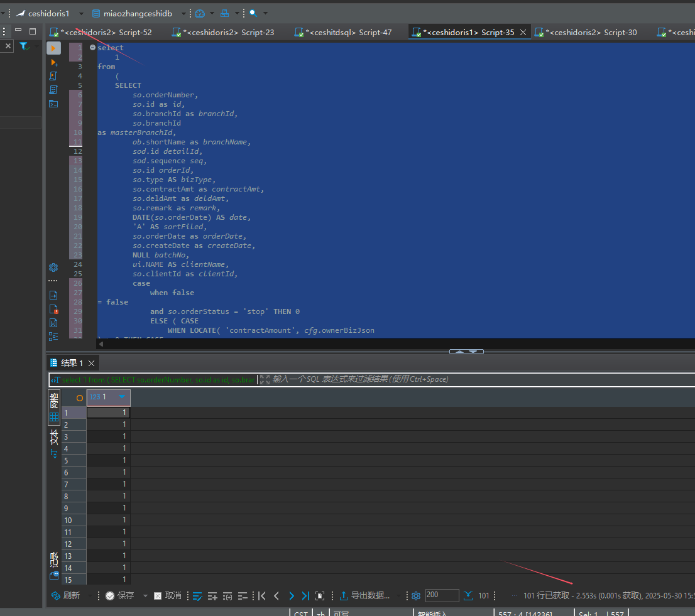Minimize the left navigator panel

[18, 30]
